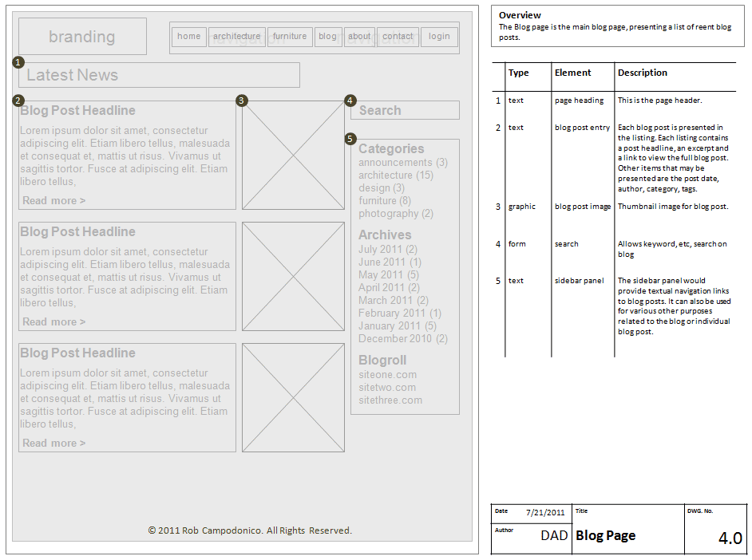
Task: Open the December 2010 archive
Action: pyautogui.click(x=403, y=339)
